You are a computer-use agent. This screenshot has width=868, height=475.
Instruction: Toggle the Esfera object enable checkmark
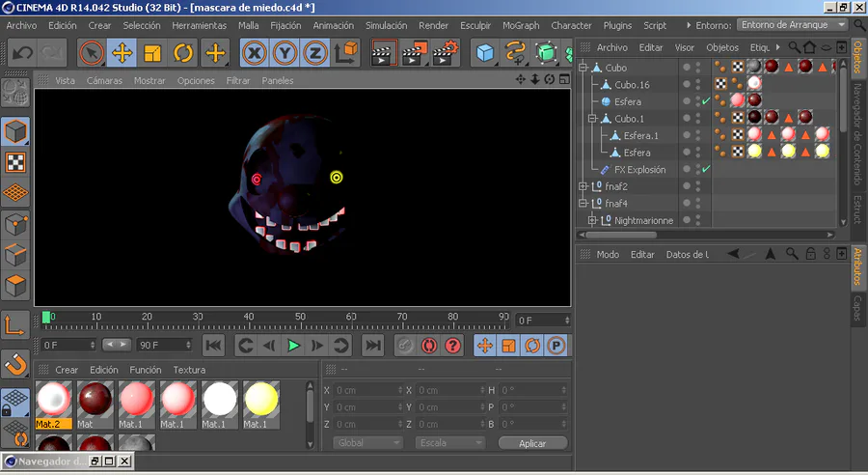[x=706, y=101]
